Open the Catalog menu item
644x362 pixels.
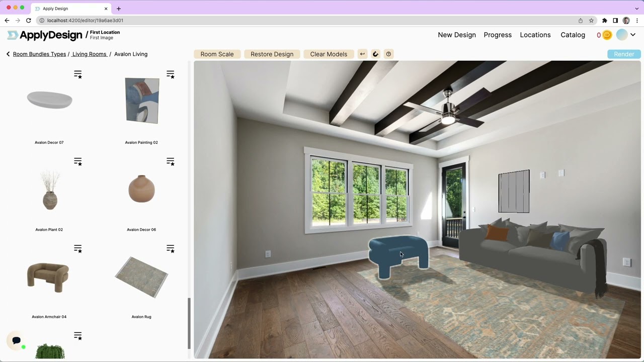tap(573, 35)
